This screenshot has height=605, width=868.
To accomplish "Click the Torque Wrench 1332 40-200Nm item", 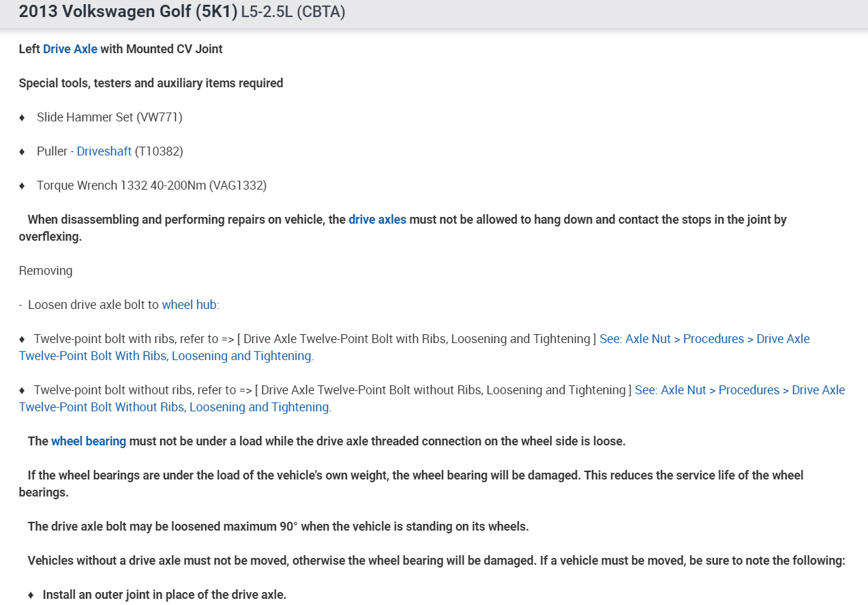I will click(151, 186).
